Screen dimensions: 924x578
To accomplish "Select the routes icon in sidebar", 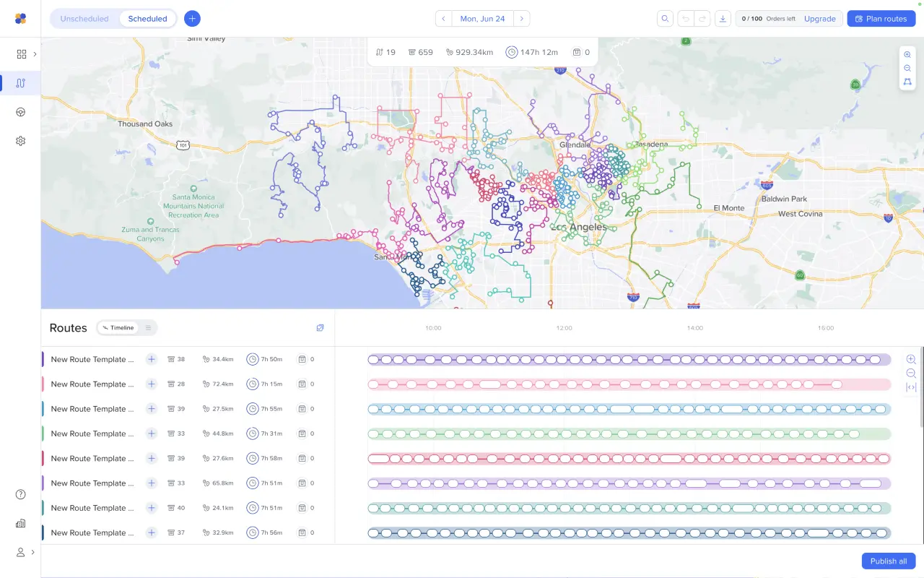I will pyautogui.click(x=20, y=83).
